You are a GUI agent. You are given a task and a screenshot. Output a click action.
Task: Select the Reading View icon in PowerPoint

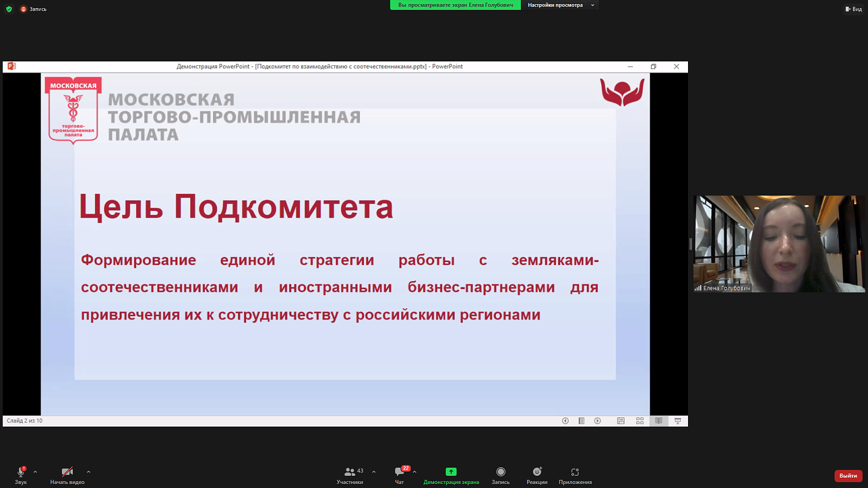[x=659, y=420]
